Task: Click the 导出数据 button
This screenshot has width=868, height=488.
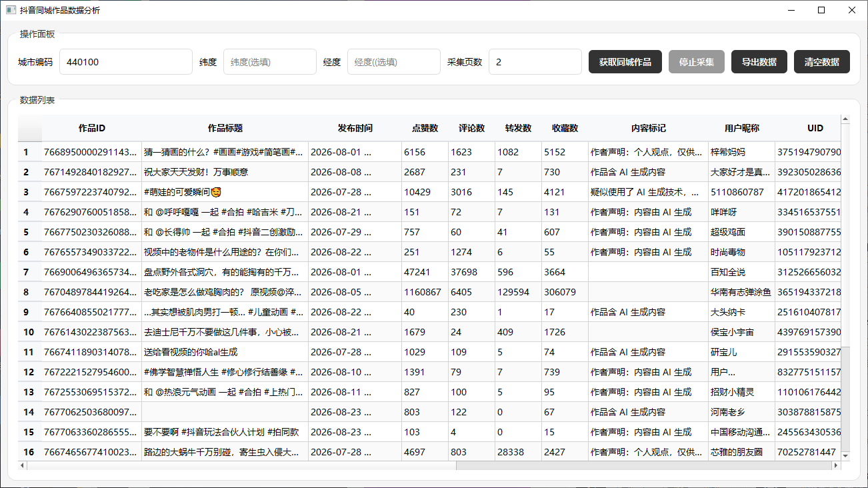Action: coord(759,62)
